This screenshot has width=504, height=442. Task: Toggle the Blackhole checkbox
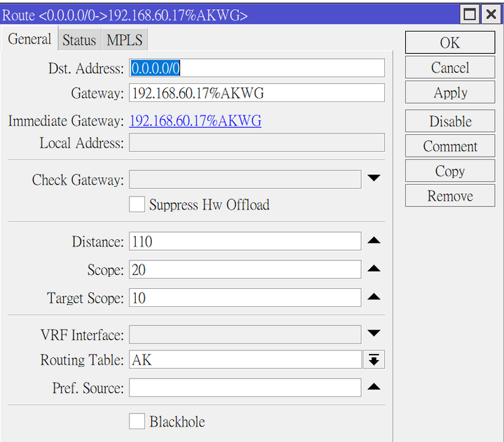point(137,421)
